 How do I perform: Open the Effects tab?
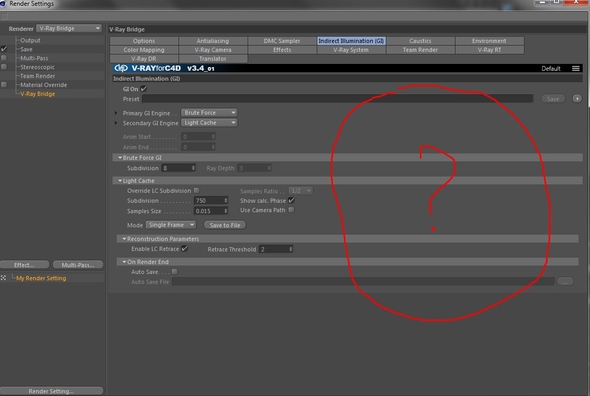[282, 50]
